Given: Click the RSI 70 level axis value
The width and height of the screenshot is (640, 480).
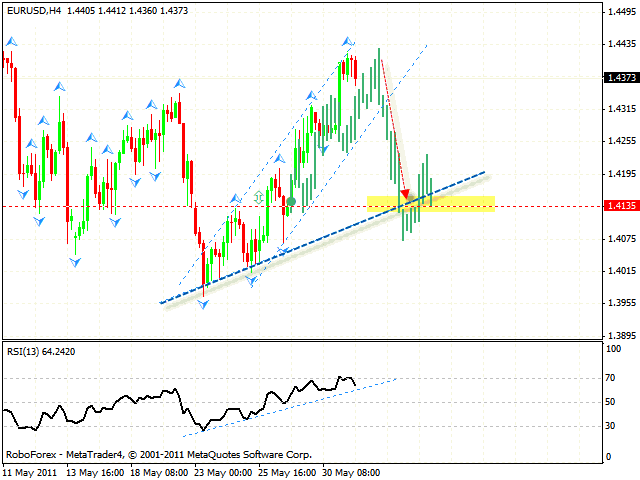Looking at the screenshot, I should (611, 378).
